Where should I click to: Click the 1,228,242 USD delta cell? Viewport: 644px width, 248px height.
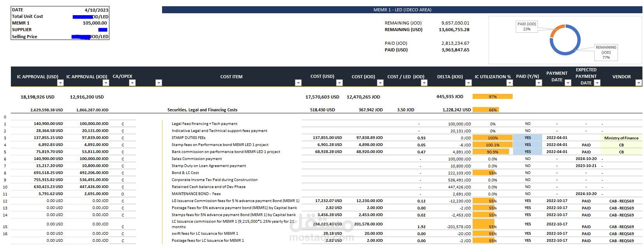point(456,110)
